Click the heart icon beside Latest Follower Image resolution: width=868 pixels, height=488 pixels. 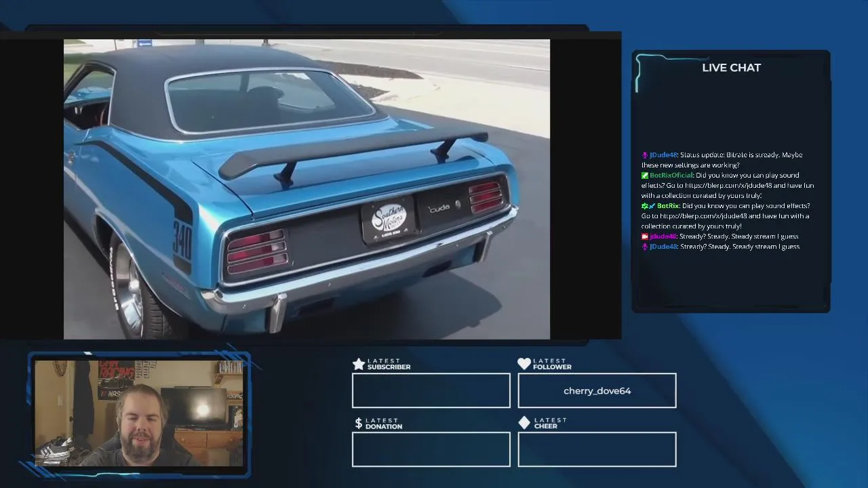(524, 364)
